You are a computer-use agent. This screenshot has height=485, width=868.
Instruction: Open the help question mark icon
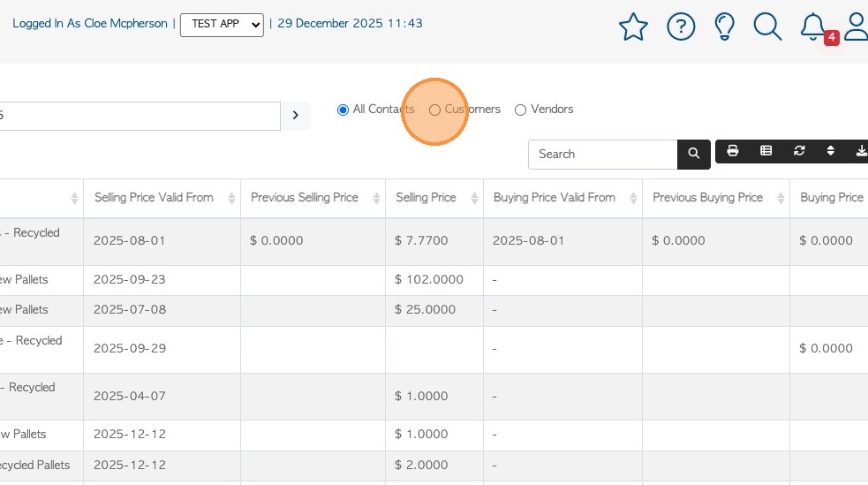681,27
